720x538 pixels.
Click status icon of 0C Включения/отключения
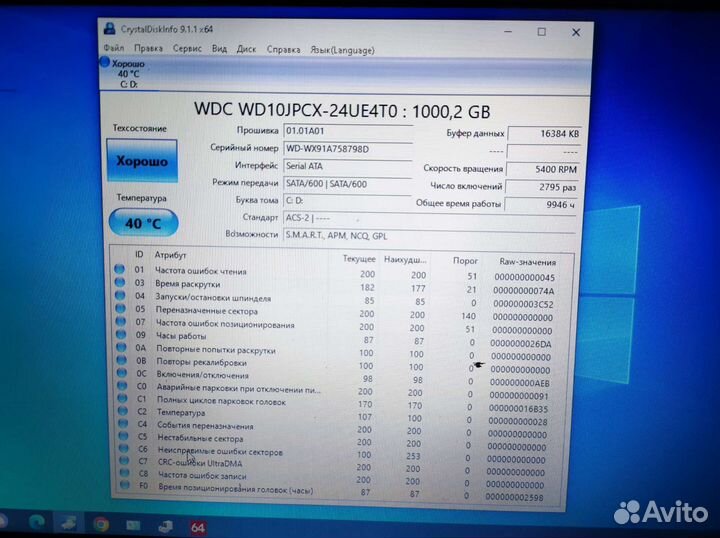pyautogui.click(x=122, y=373)
